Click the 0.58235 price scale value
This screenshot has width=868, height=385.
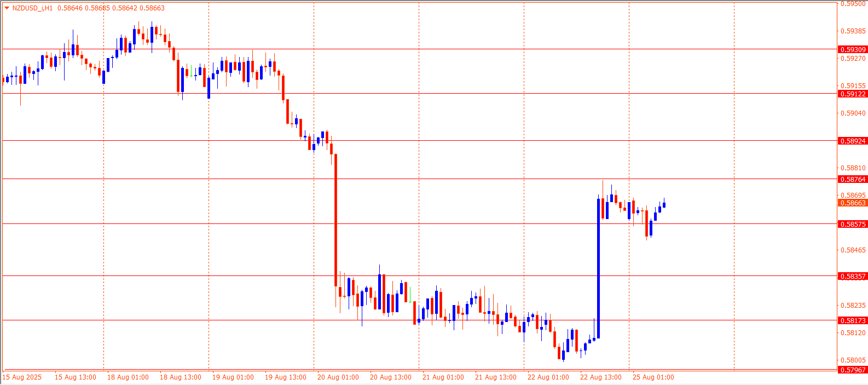(x=853, y=305)
